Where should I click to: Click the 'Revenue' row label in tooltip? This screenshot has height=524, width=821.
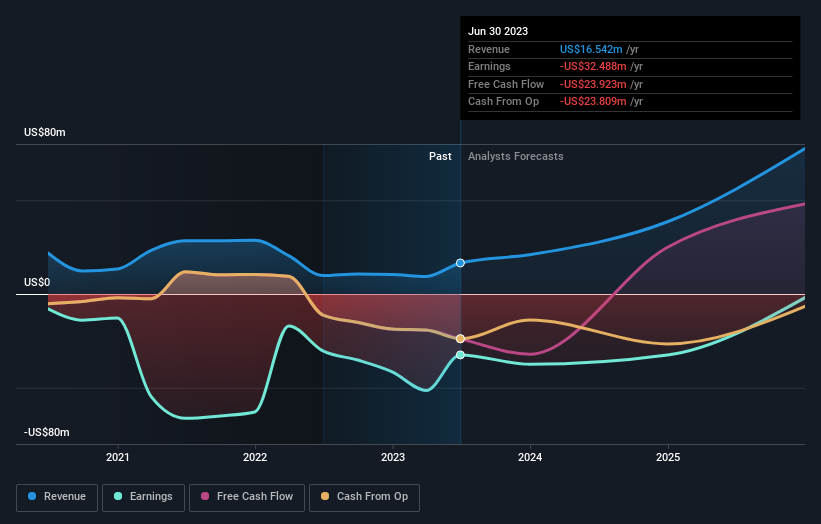pyautogui.click(x=489, y=49)
